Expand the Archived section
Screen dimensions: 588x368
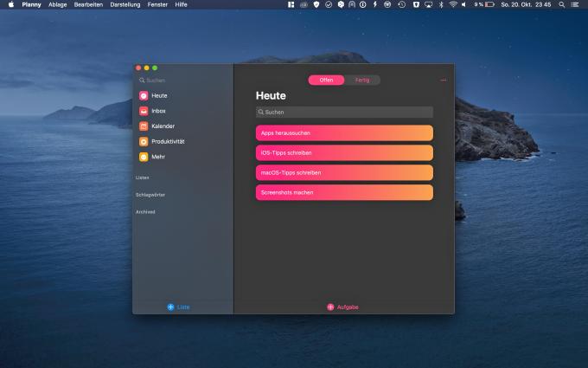point(145,212)
